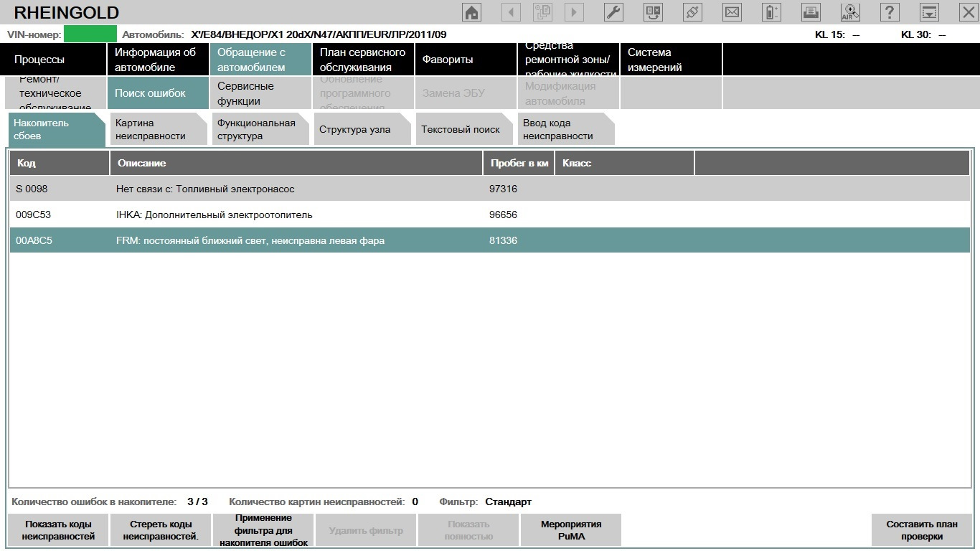The height and width of the screenshot is (551, 980).
Task: Sort by Пробег в км column header
Action: 519,163
